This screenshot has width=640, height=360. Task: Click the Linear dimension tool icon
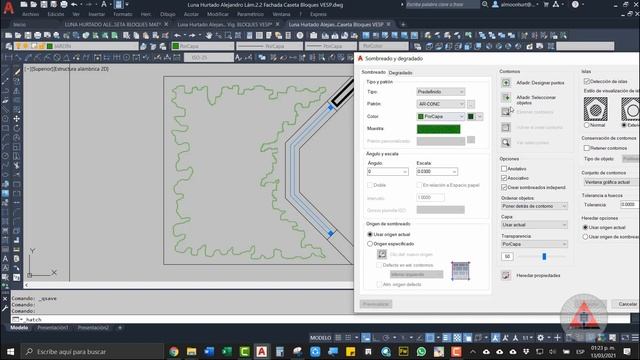point(8,58)
